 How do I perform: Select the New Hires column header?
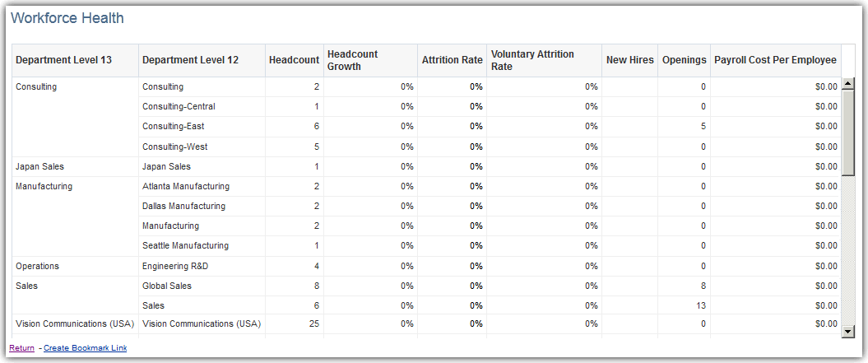tap(630, 60)
